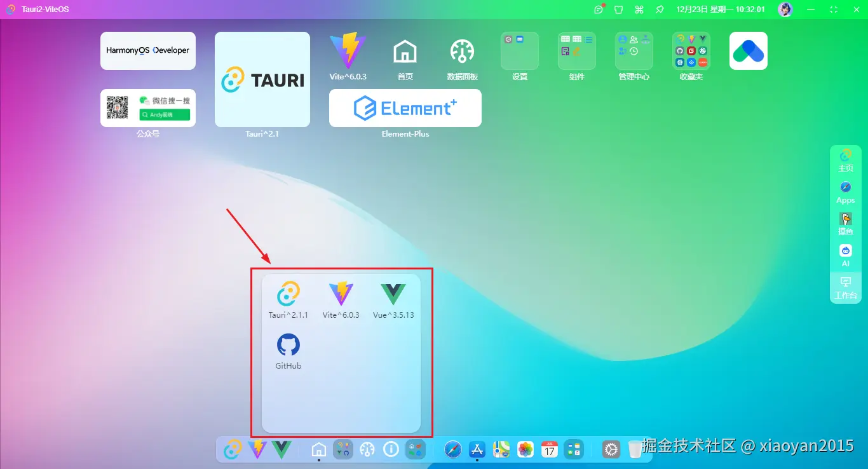Screen dimensions: 868x469
Task: Click the Vue icon in the dock
Action: point(281,449)
